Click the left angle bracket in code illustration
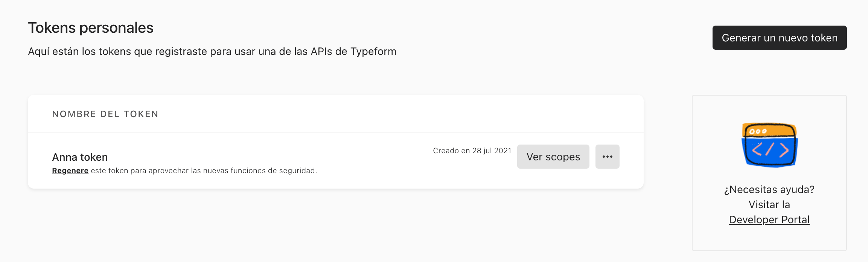Viewport: 868px width, 262px height. point(757,150)
